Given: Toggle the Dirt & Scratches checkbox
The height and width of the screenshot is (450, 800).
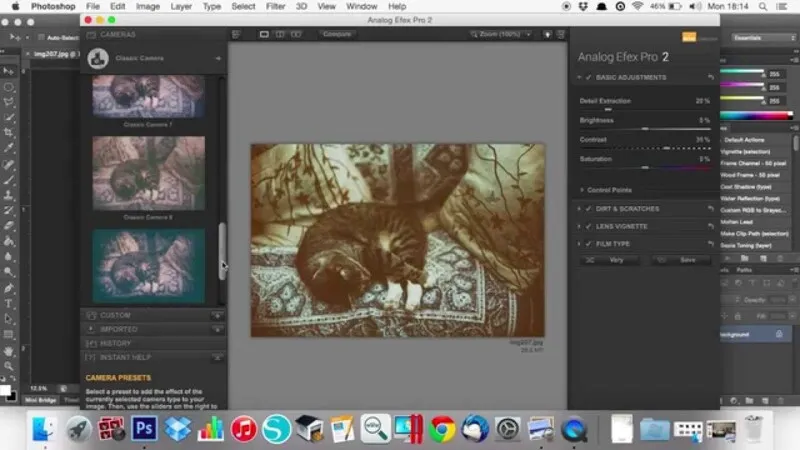Looking at the screenshot, I should (x=588, y=209).
